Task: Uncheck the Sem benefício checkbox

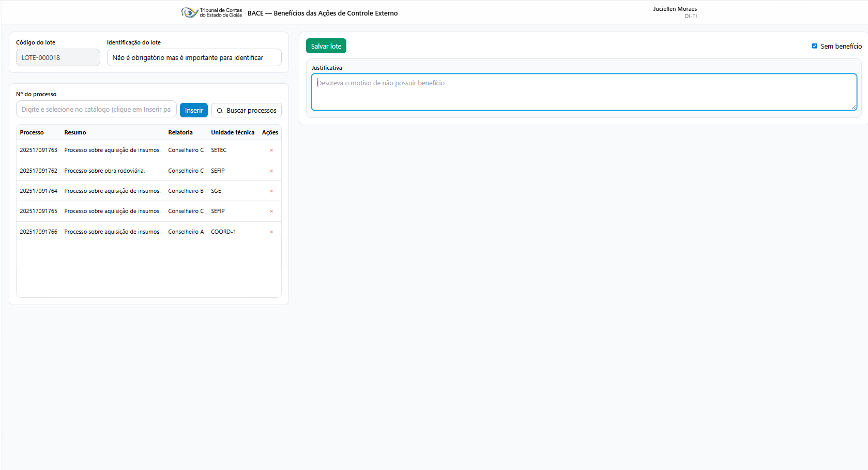Action: tap(815, 46)
